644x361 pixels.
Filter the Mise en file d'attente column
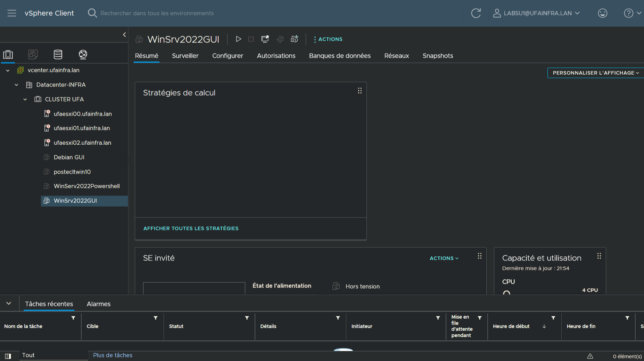(x=480, y=318)
